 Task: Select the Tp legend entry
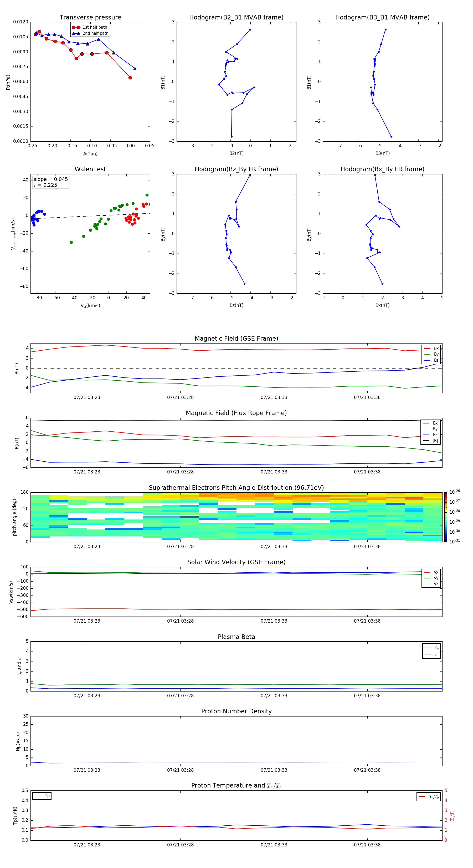(42, 796)
